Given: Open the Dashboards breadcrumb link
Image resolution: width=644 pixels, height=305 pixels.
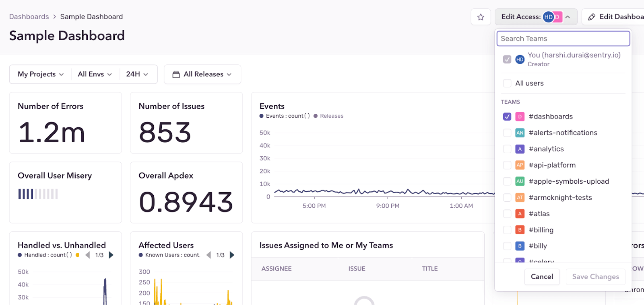Looking at the screenshot, I should (x=29, y=16).
